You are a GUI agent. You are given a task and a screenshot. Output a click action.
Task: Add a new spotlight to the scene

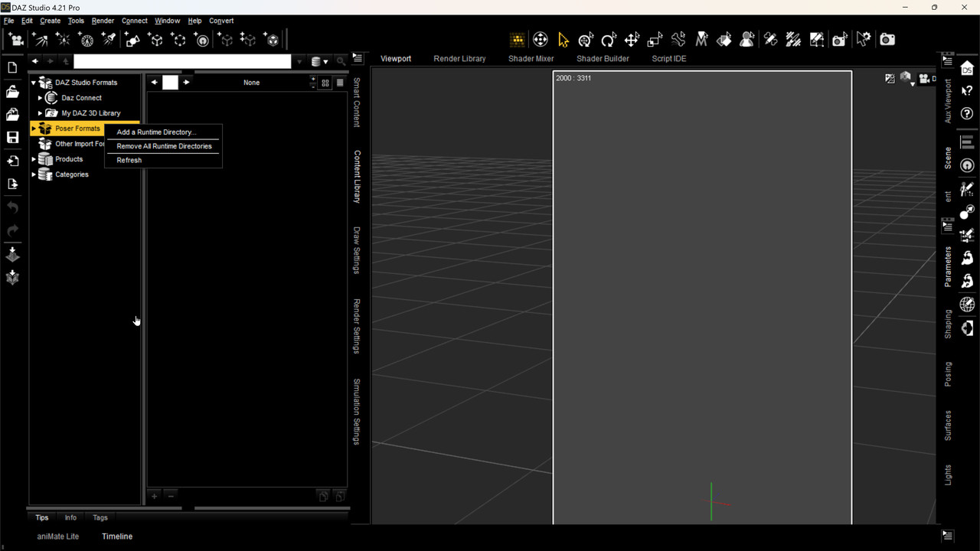click(x=109, y=40)
